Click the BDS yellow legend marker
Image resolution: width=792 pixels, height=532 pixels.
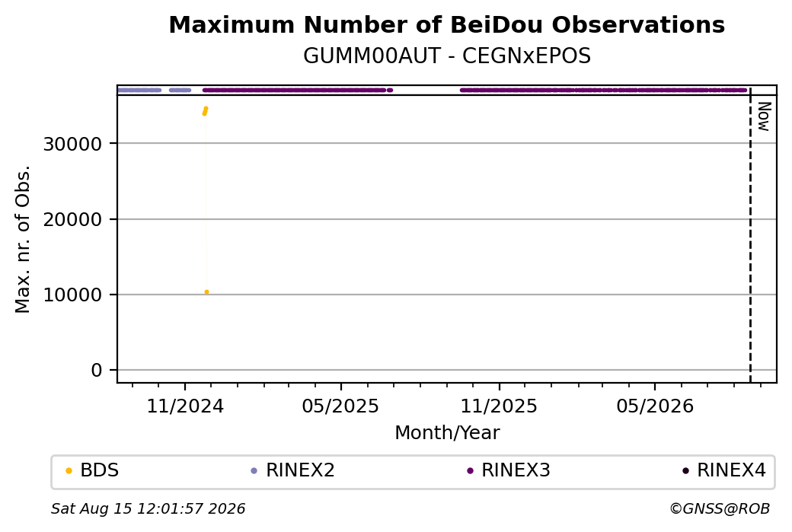tap(69, 471)
